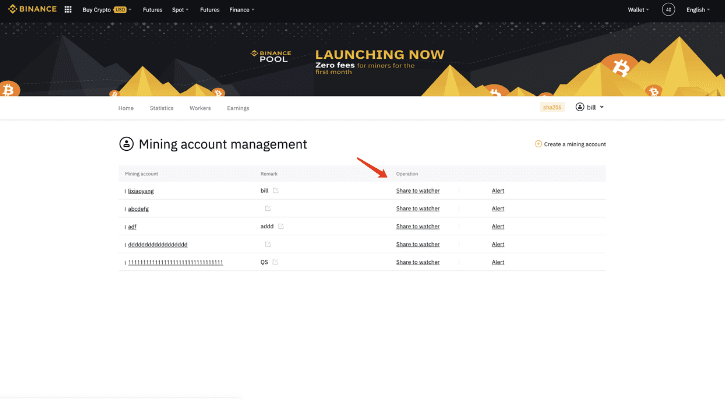Click the bill account avatar icon
Screen dimensions: 725x400
pyautogui.click(x=580, y=107)
